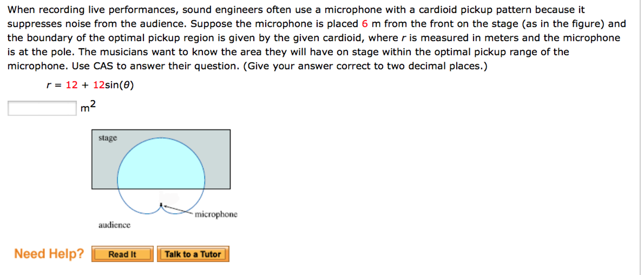
Task: Click the audience label below the figure
Action: pos(114,225)
